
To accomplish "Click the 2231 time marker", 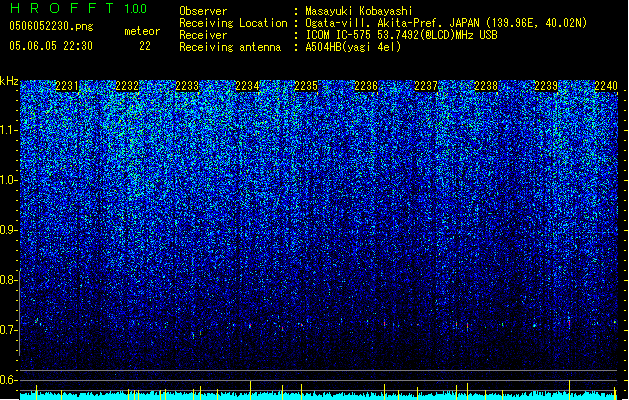I will pos(67,86).
